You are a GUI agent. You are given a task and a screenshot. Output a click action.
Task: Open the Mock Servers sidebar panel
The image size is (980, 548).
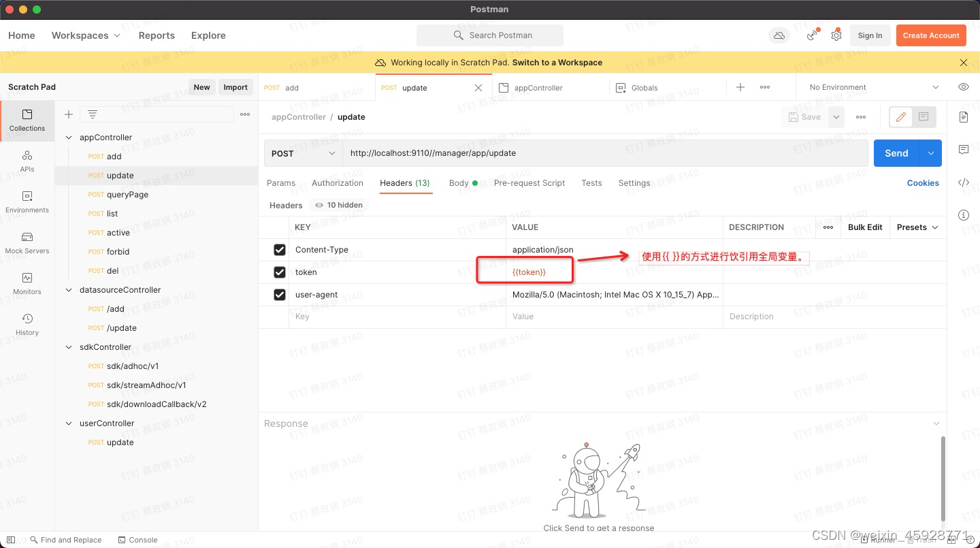point(27,243)
